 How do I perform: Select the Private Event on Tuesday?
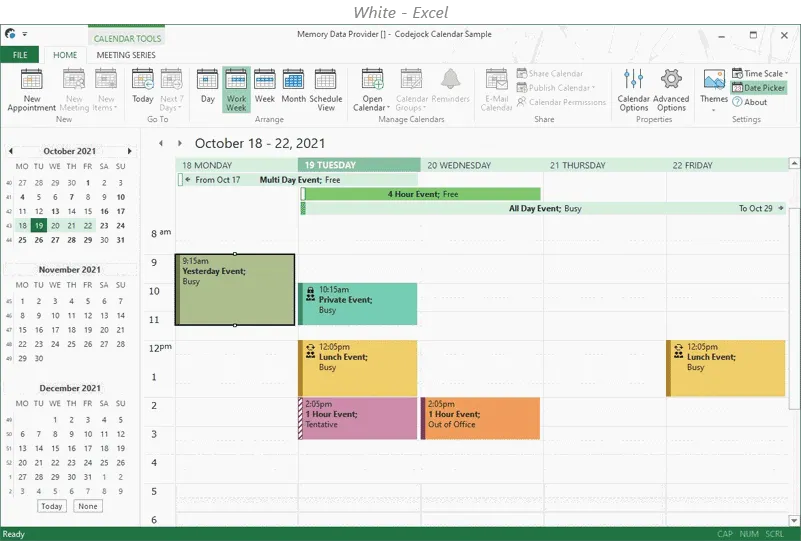pyautogui.click(x=358, y=304)
